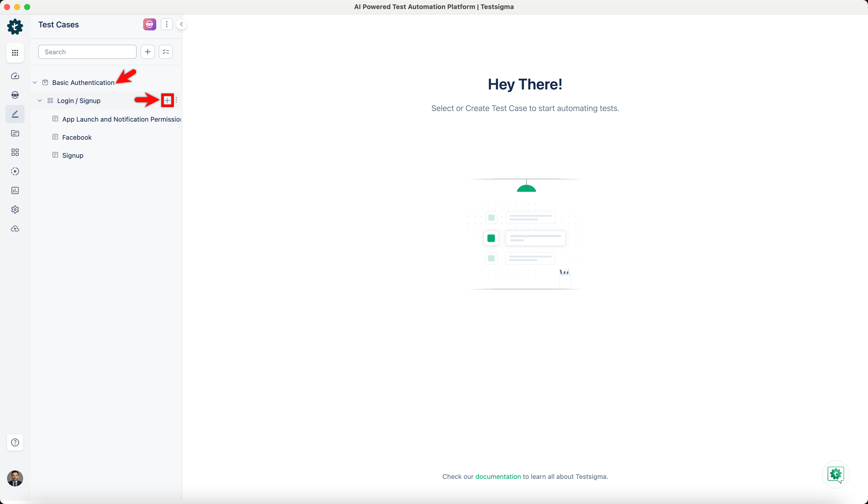Click the plus button beside Search

tap(147, 52)
